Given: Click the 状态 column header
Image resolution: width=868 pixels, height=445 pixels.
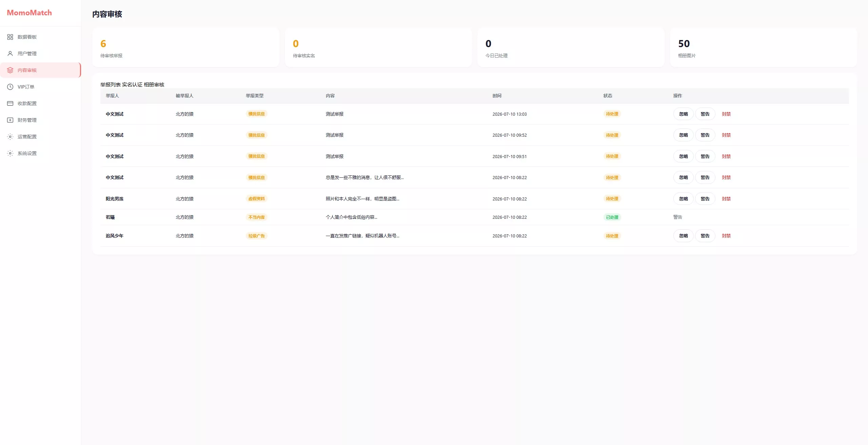Looking at the screenshot, I should [608, 96].
